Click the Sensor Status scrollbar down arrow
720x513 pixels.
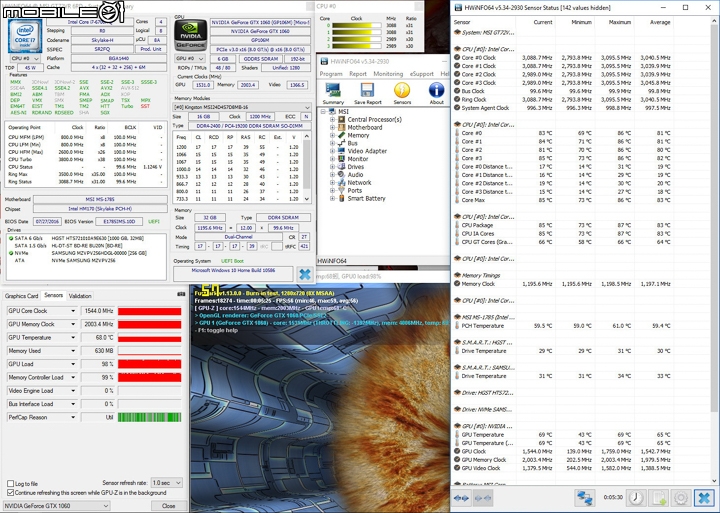point(714,480)
